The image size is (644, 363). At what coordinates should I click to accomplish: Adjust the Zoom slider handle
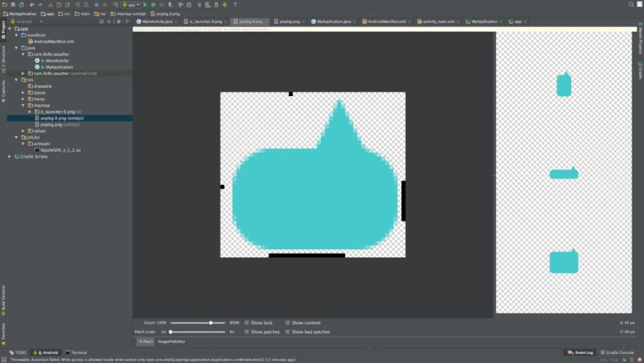211,323
